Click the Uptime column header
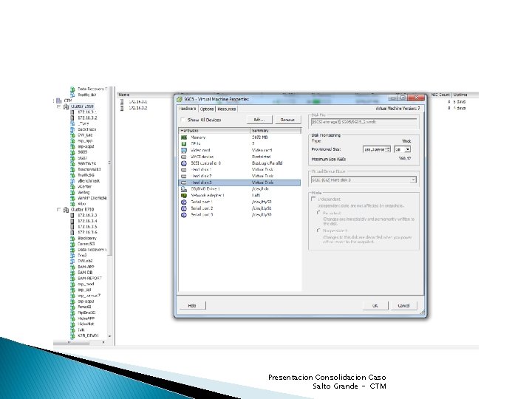The width and height of the screenshot is (532, 399). [x=460, y=95]
